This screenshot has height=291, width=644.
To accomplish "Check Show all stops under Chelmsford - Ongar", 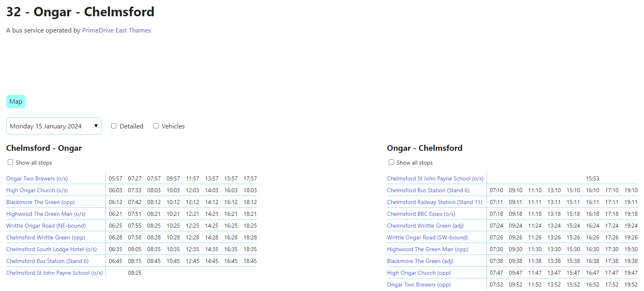I will (x=11, y=162).
